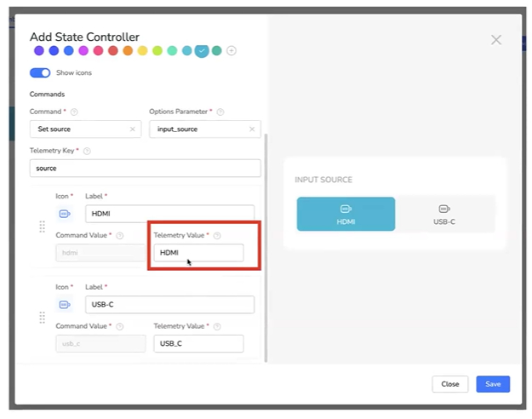This screenshot has width=532, height=419.
Task: Open help icon beside USB-C Telemetry Value
Action: tap(217, 327)
